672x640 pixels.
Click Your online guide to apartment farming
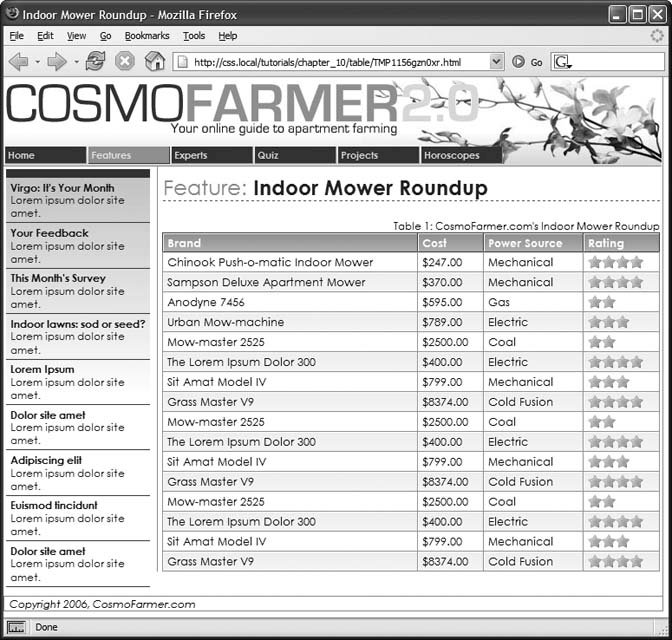click(284, 129)
